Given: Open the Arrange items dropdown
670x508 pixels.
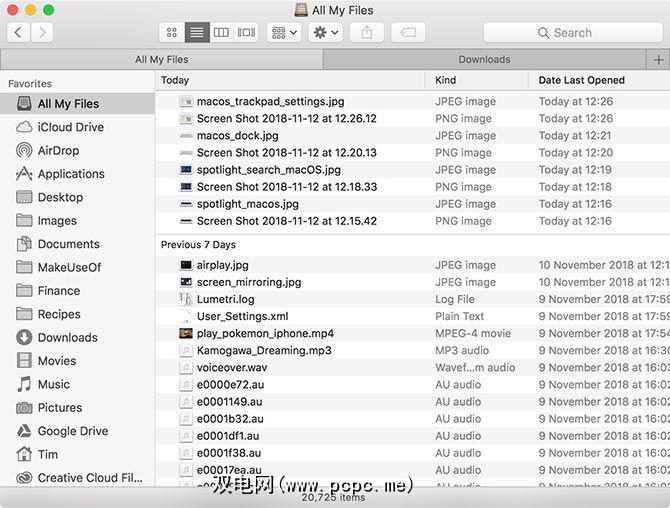Looking at the screenshot, I should 283,33.
